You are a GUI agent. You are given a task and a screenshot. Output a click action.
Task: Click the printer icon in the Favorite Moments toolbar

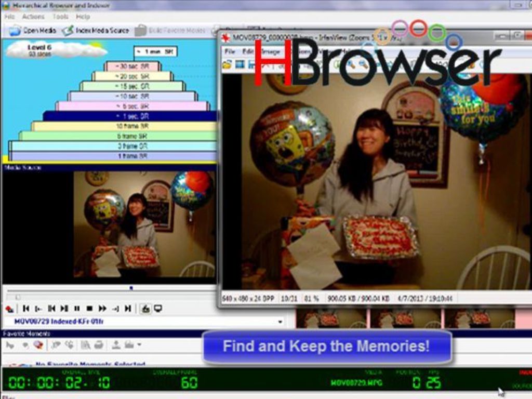click(x=99, y=345)
